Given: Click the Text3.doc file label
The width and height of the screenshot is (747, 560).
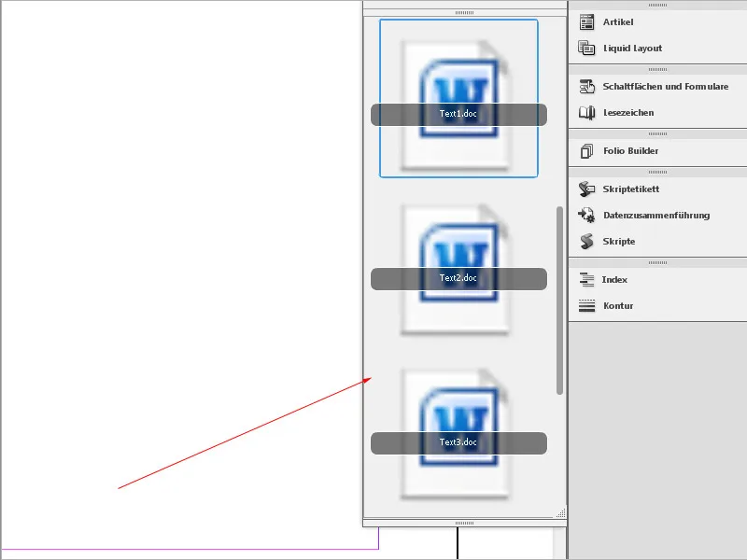Looking at the screenshot, I should pos(458,443).
